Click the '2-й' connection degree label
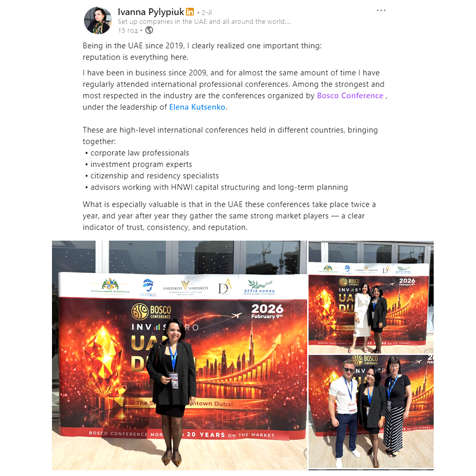Screen dimensions: 476x476 207,12
